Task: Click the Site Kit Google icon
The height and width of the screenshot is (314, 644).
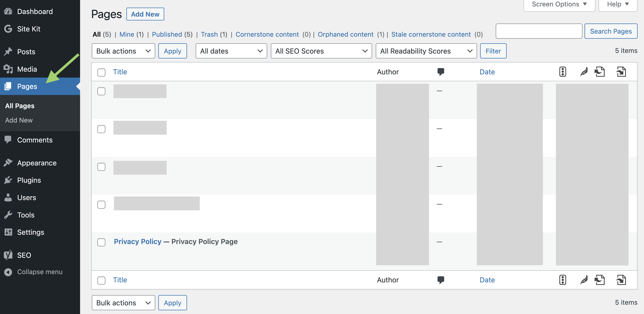Action: pos(8,29)
